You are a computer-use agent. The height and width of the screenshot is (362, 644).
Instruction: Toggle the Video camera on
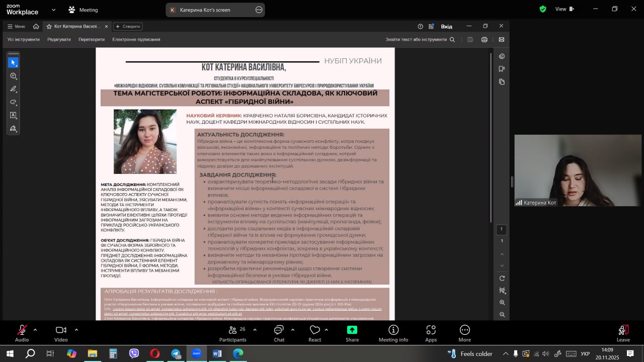click(x=61, y=333)
